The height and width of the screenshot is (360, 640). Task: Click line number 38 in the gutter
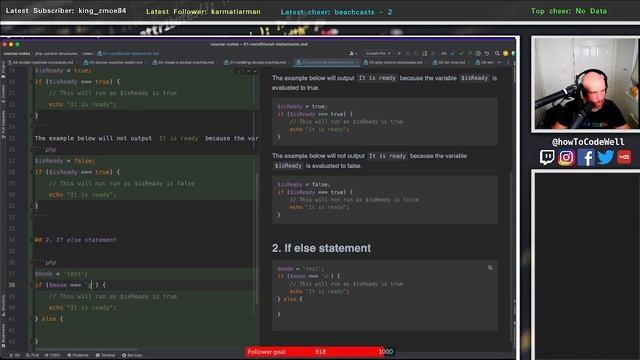click(x=11, y=285)
